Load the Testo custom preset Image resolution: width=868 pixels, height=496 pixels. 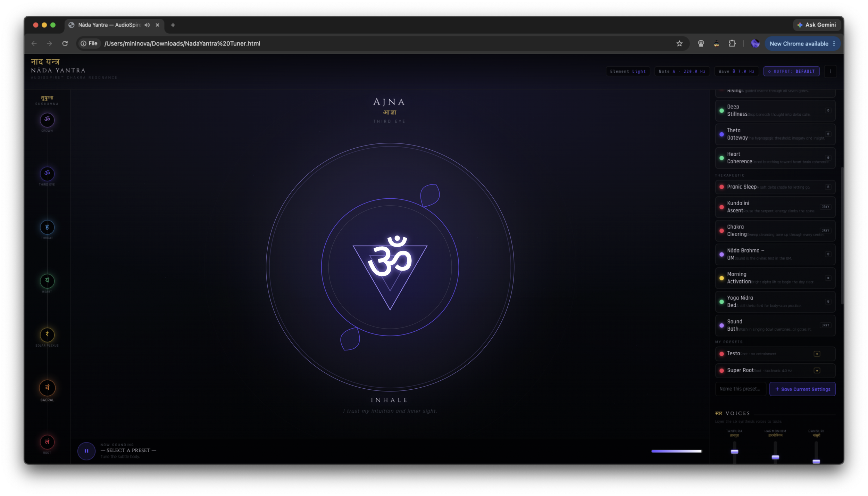(775, 354)
